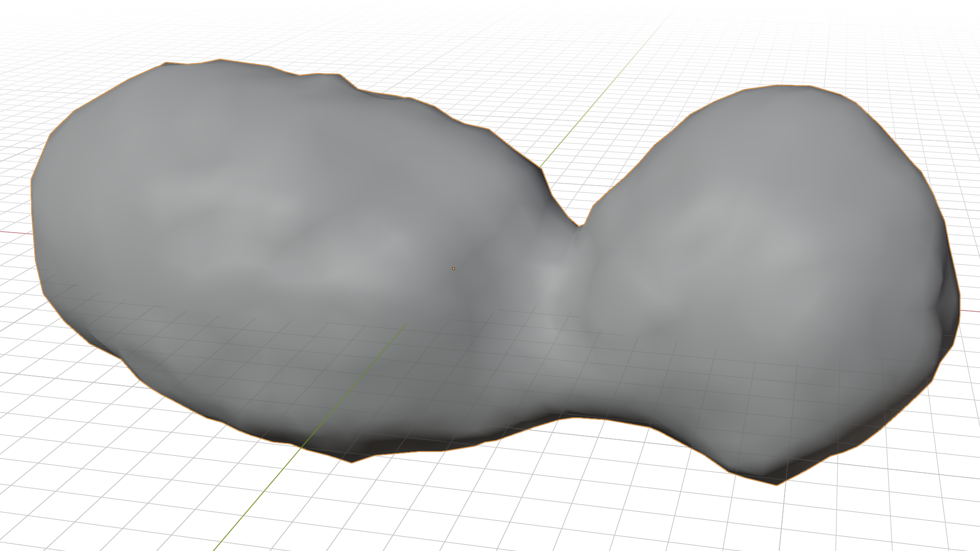Click the orange object origin dot

click(453, 268)
